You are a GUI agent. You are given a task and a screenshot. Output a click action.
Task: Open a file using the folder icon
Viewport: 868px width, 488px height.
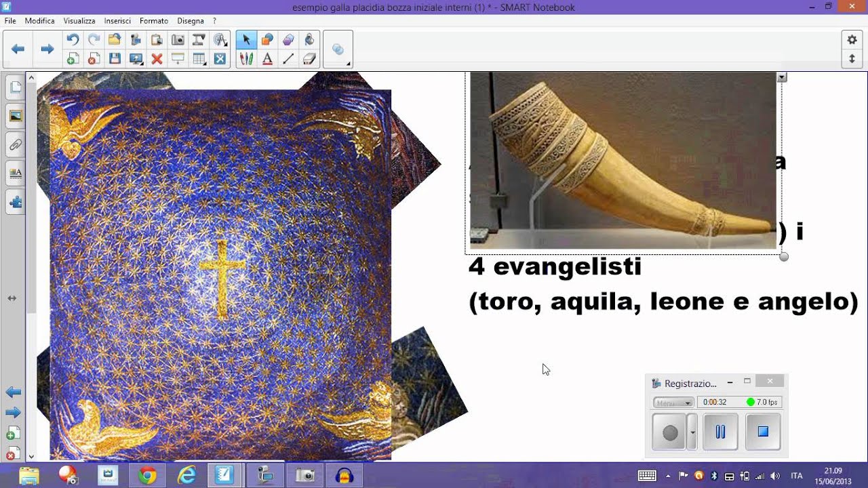(x=115, y=39)
